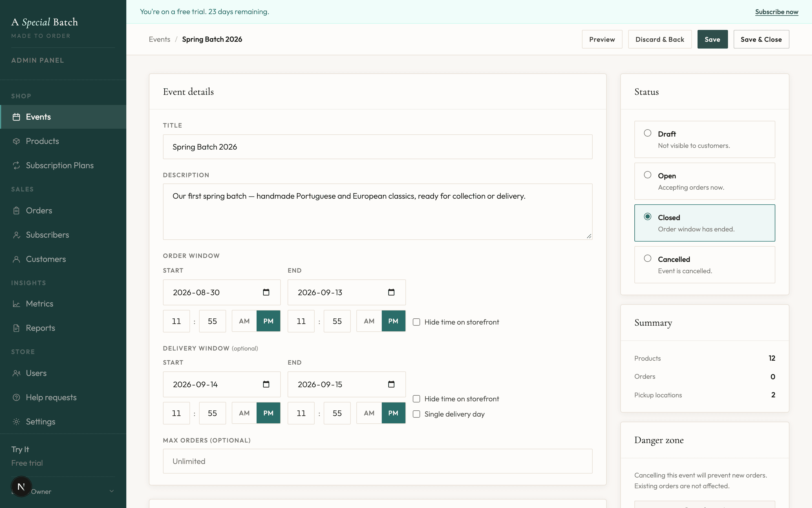Select Cancelled status
The width and height of the screenshot is (812, 508).
coord(705,264)
